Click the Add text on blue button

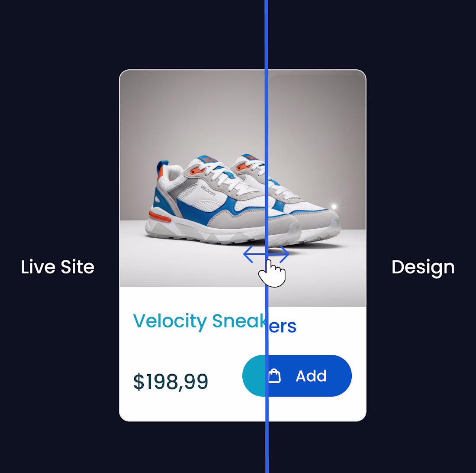pos(311,376)
